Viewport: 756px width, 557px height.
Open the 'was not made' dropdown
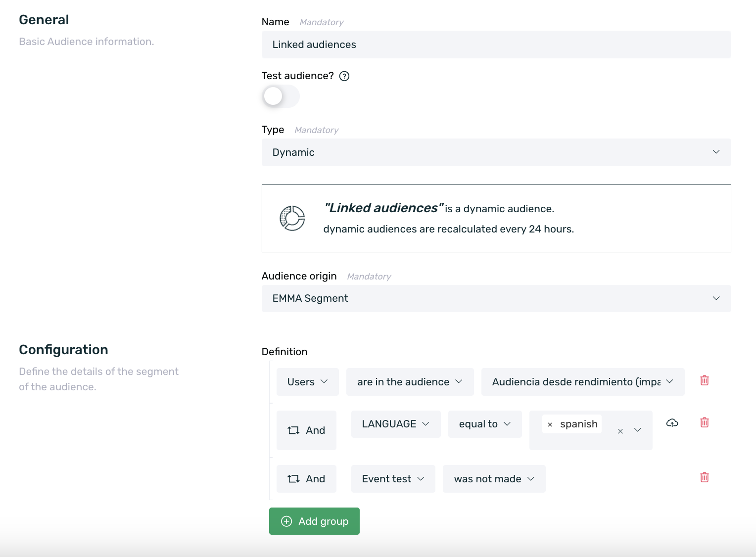494,479
